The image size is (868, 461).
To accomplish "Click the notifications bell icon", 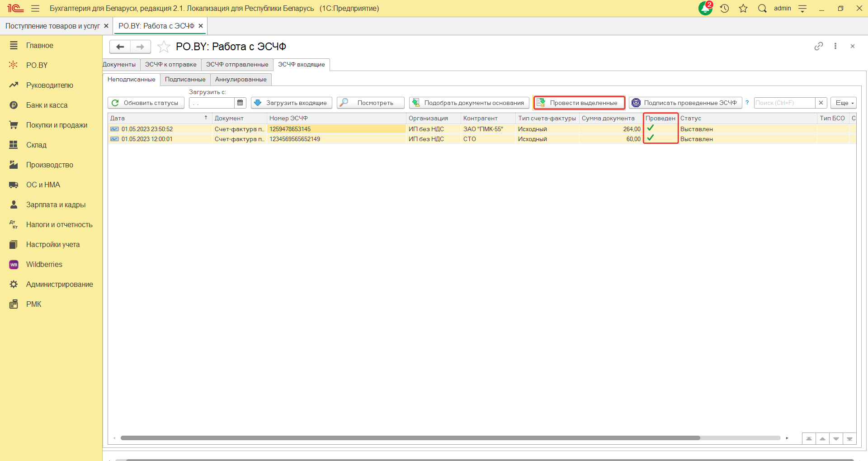I will pos(705,9).
